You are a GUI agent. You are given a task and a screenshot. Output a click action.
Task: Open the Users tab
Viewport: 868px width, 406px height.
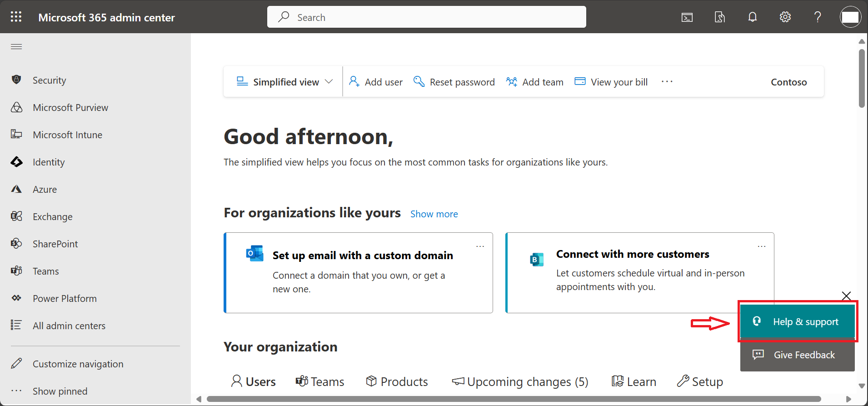253,381
